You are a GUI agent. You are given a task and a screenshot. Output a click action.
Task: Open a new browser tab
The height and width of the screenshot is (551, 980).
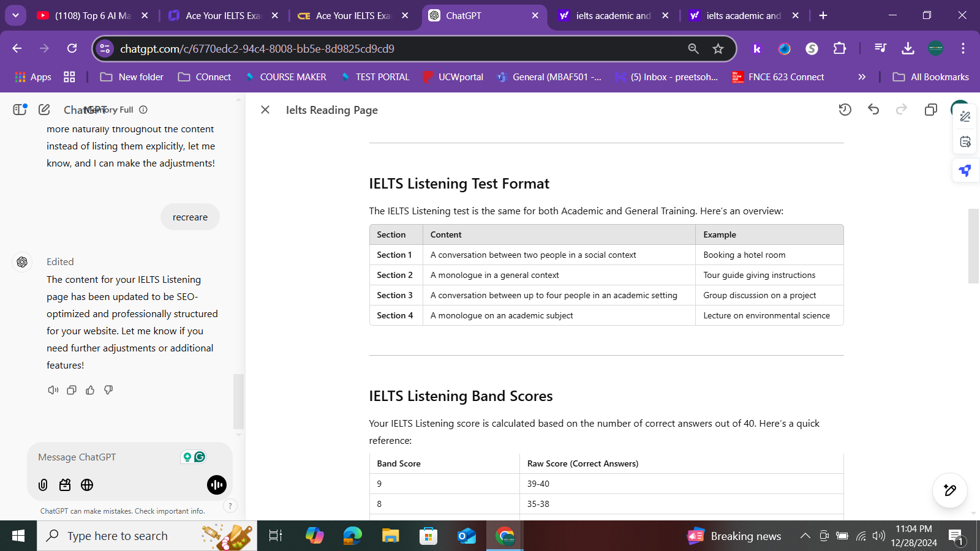click(x=823, y=15)
